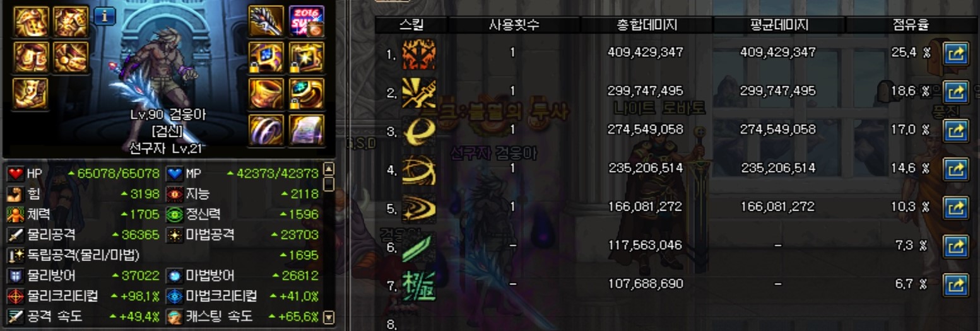
Task: Sort by 총합데미지 column header
Action: coord(647,25)
